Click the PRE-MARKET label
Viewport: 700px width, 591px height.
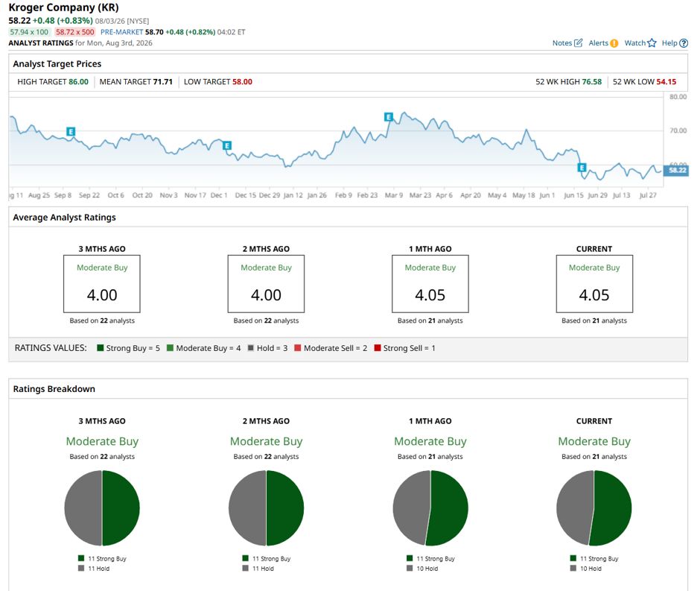point(121,32)
